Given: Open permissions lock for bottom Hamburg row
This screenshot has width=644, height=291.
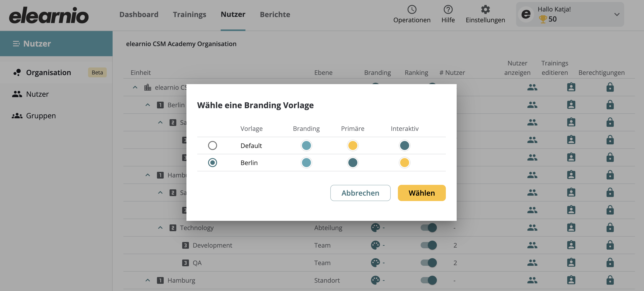Looking at the screenshot, I should pyautogui.click(x=610, y=280).
